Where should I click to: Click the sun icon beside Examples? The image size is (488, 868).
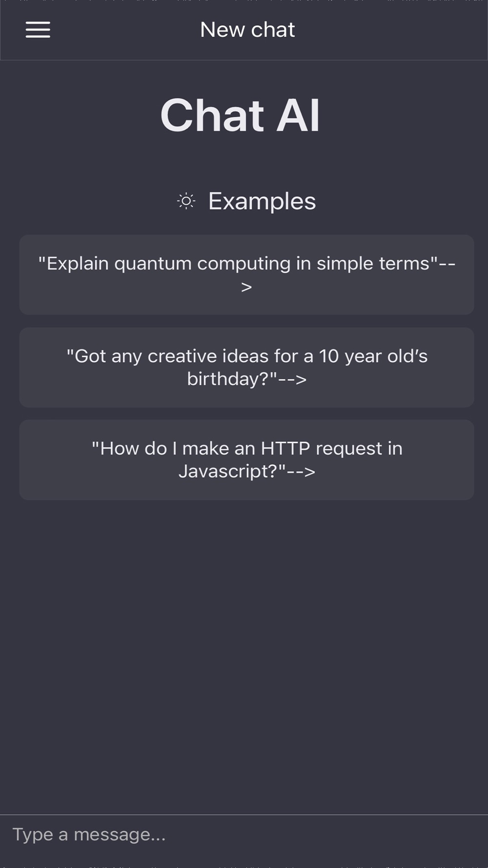186,201
